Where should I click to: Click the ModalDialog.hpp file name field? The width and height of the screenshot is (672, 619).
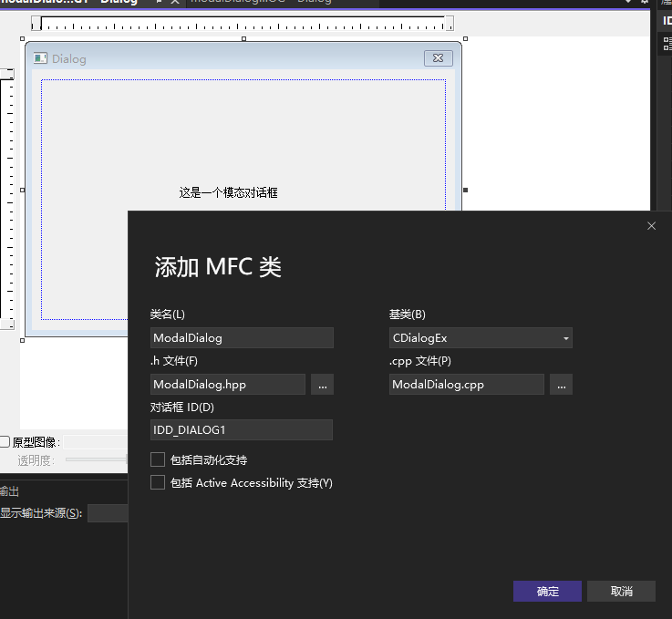(x=228, y=385)
